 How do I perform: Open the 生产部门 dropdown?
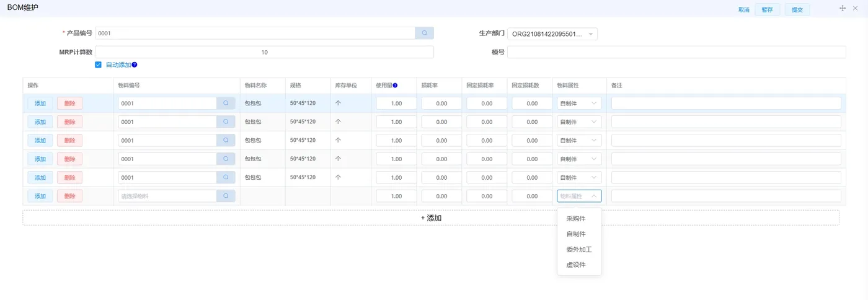(552, 33)
